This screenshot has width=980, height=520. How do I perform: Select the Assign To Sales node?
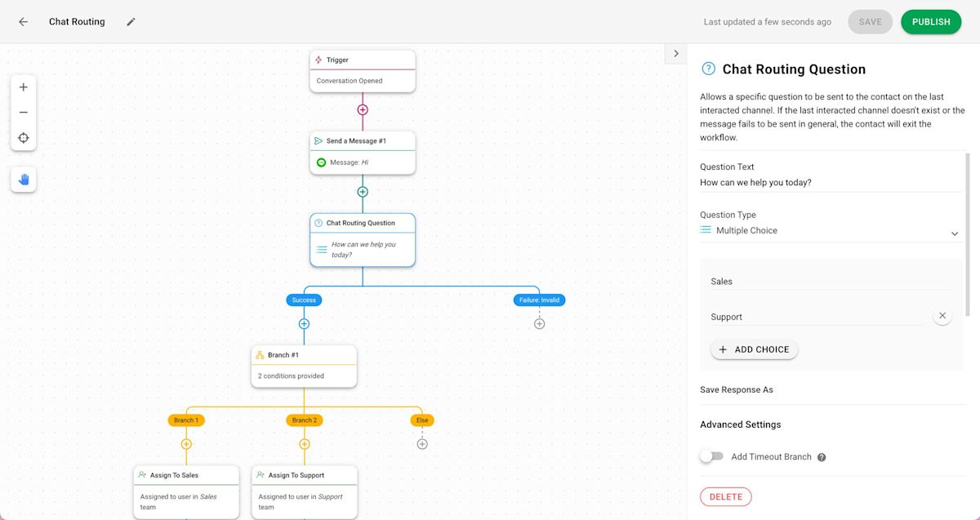(186, 492)
